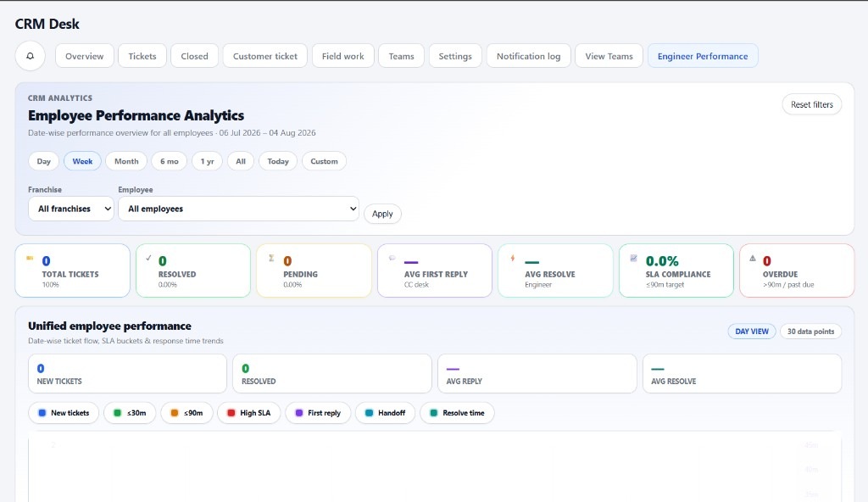Open the All franchises dropdown
Image resolution: width=868 pixels, height=502 pixels.
click(71, 209)
